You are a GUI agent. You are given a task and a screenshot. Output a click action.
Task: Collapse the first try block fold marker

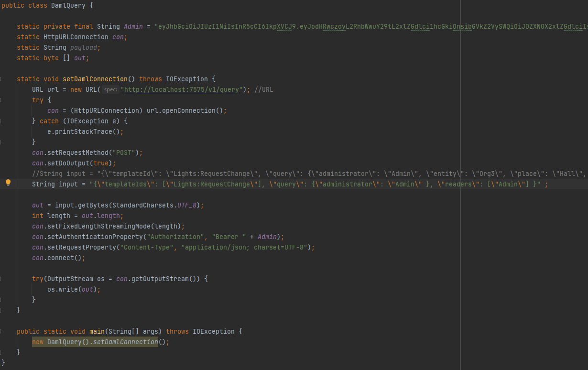pyautogui.click(x=1, y=100)
